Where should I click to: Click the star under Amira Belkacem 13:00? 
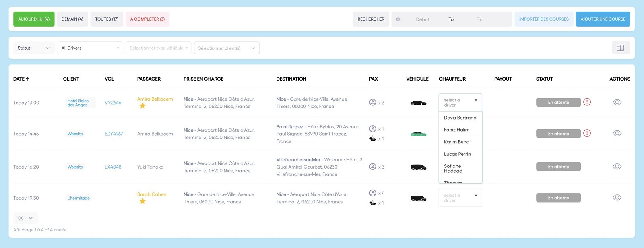pyautogui.click(x=142, y=106)
